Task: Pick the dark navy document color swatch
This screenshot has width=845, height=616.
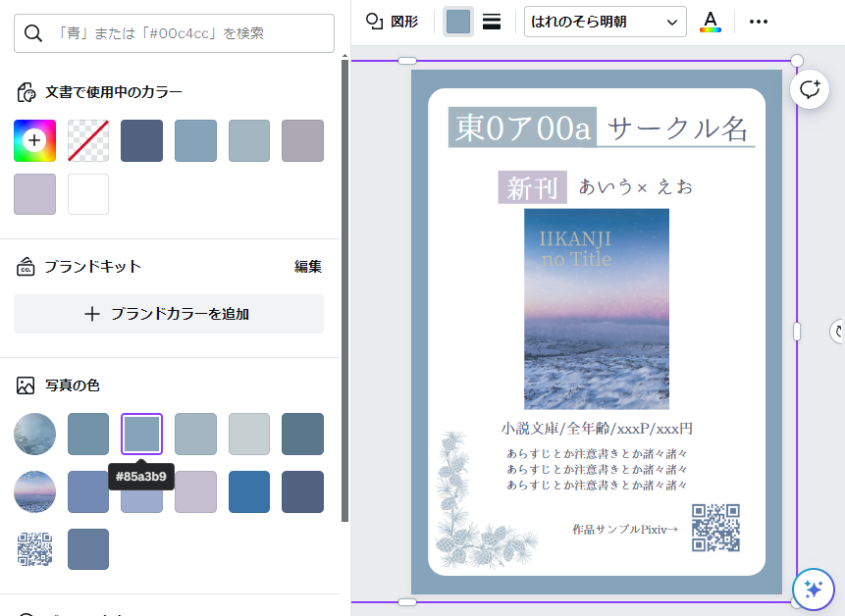Action: 141,140
